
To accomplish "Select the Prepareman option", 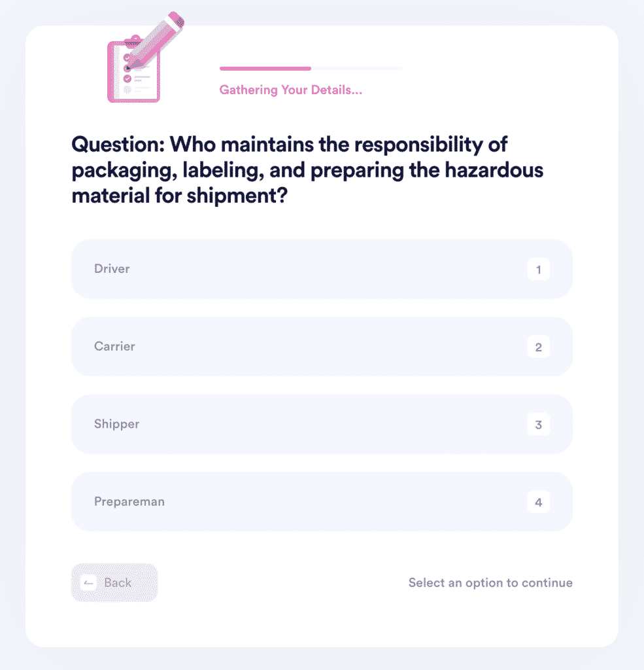I will pyautogui.click(x=322, y=502).
